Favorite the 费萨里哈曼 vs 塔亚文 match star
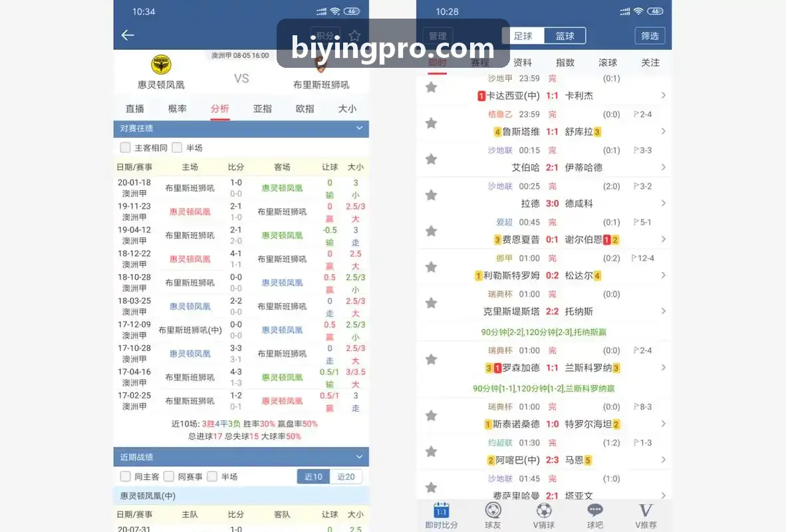 [431, 487]
